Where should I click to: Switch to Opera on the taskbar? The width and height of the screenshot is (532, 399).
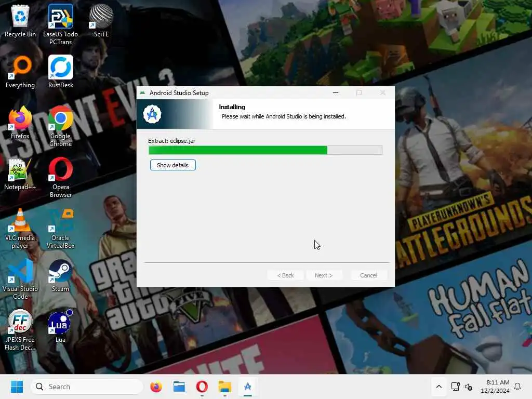coord(202,387)
